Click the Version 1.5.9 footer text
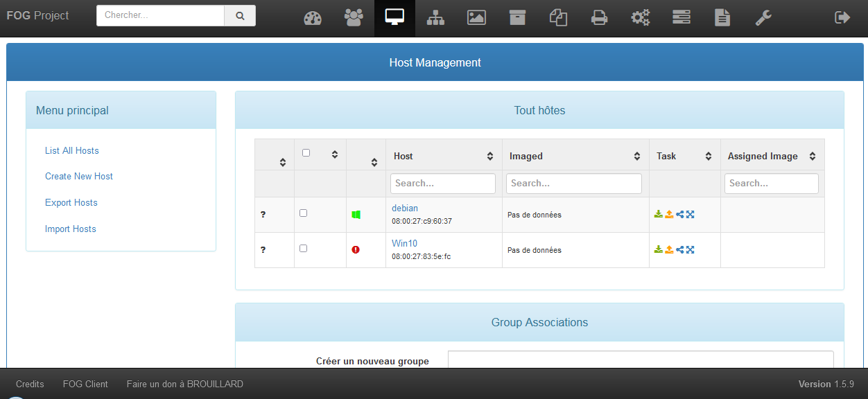The image size is (868, 399). tap(826, 384)
